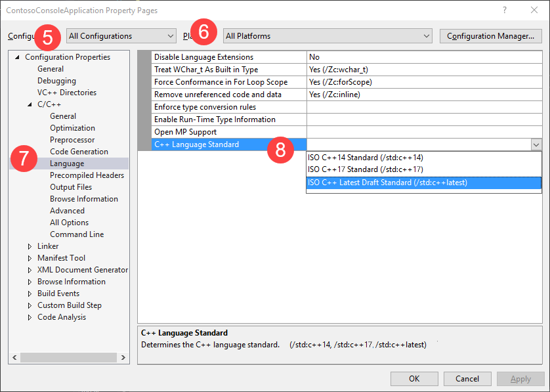This screenshot has width=550, height=392.
Task: Click the help question mark icon
Action: 505,10
